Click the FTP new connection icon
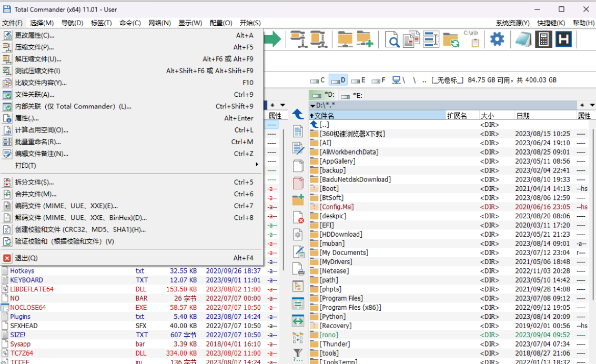 (x=364, y=39)
